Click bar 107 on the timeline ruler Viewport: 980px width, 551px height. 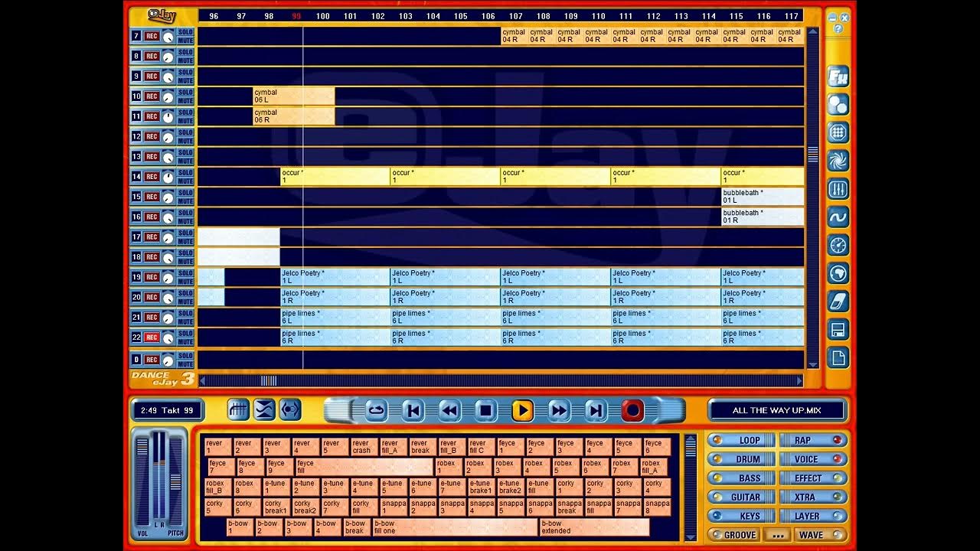[515, 16]
